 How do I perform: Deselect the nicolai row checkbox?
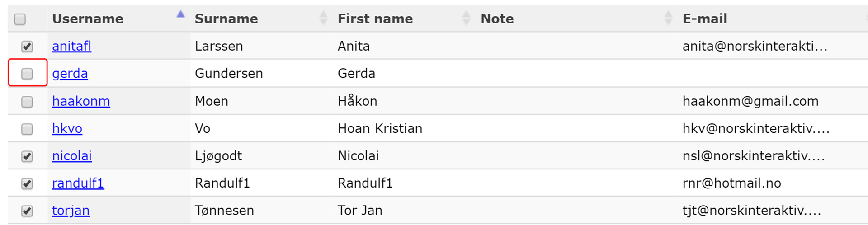27,156
